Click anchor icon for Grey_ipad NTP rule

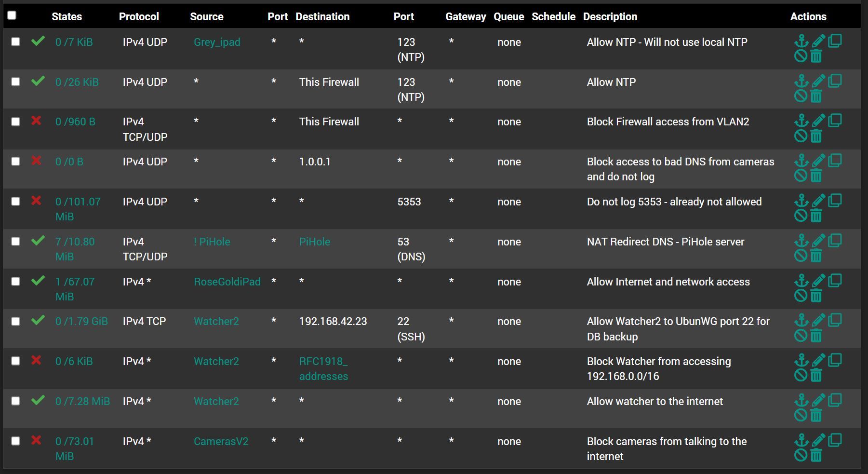801,41
